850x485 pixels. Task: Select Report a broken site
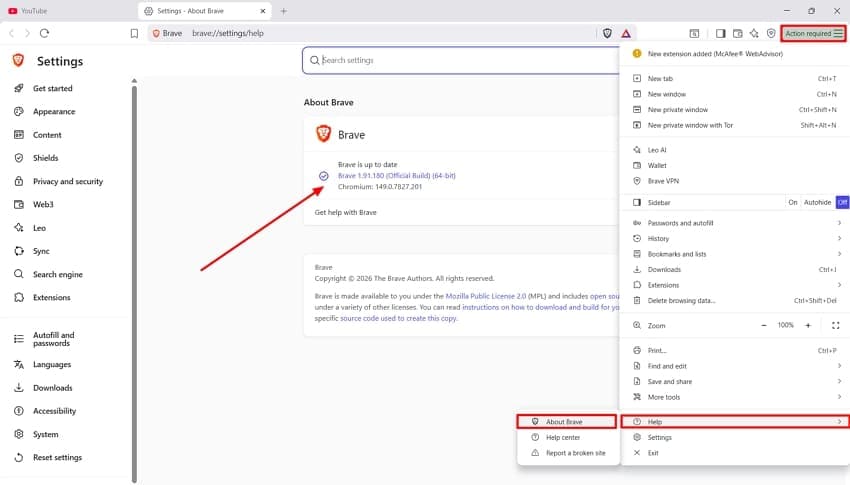tap(567, 453)
